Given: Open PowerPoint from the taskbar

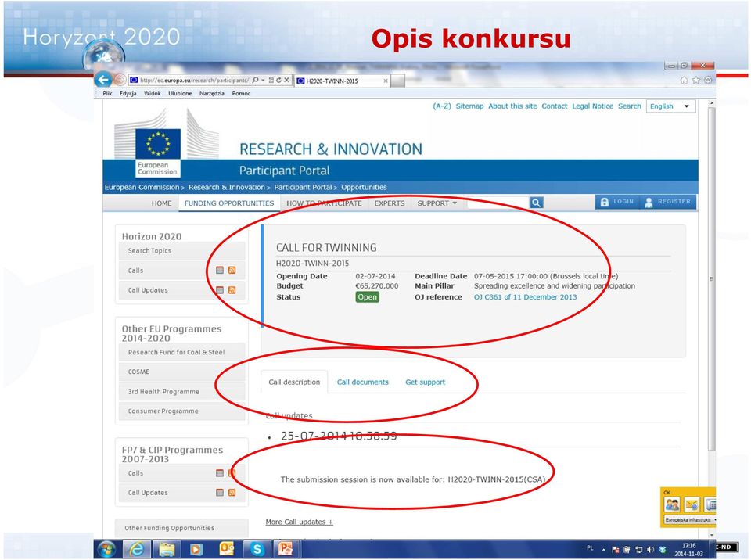Looking at the screenshot, I should 285,549.
